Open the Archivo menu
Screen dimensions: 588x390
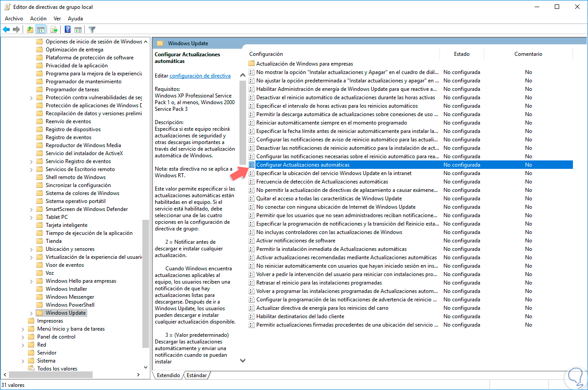(14, 19)
